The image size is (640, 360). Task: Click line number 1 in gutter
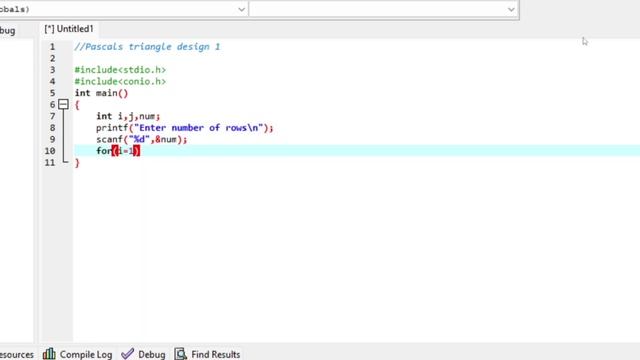[52, 47]
